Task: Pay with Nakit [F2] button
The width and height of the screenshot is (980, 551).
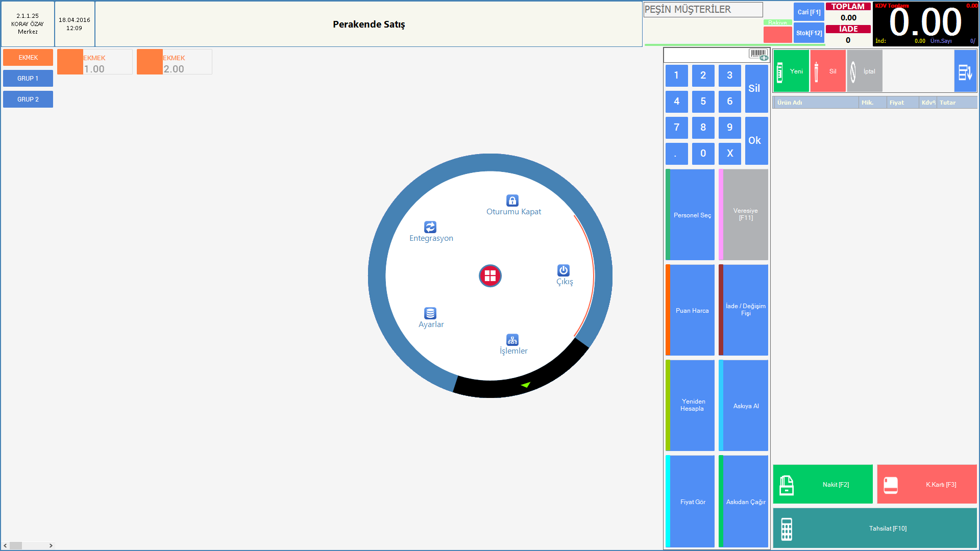Action: (823, 485)
